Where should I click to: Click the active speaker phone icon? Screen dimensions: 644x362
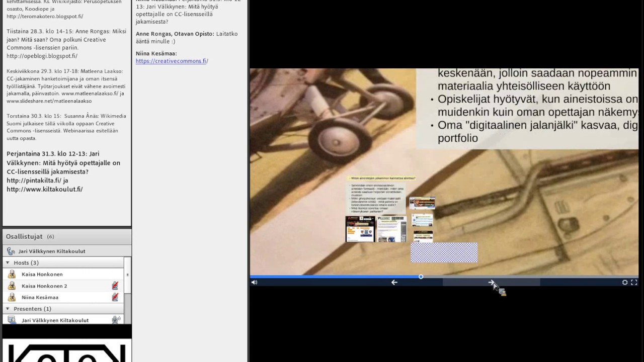point(11,251)
